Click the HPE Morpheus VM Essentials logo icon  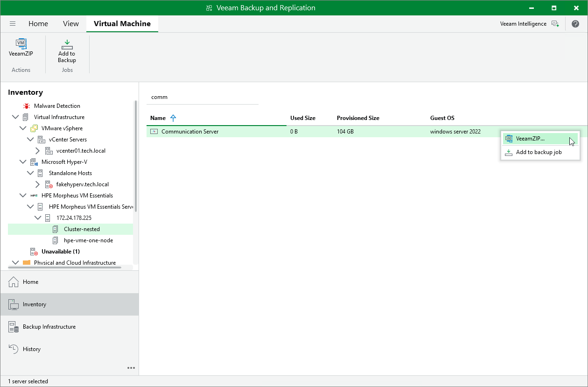34,196
